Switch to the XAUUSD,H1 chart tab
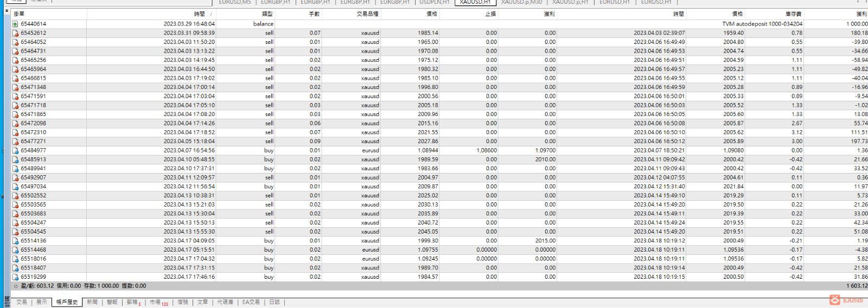 (x=475, y=3)
